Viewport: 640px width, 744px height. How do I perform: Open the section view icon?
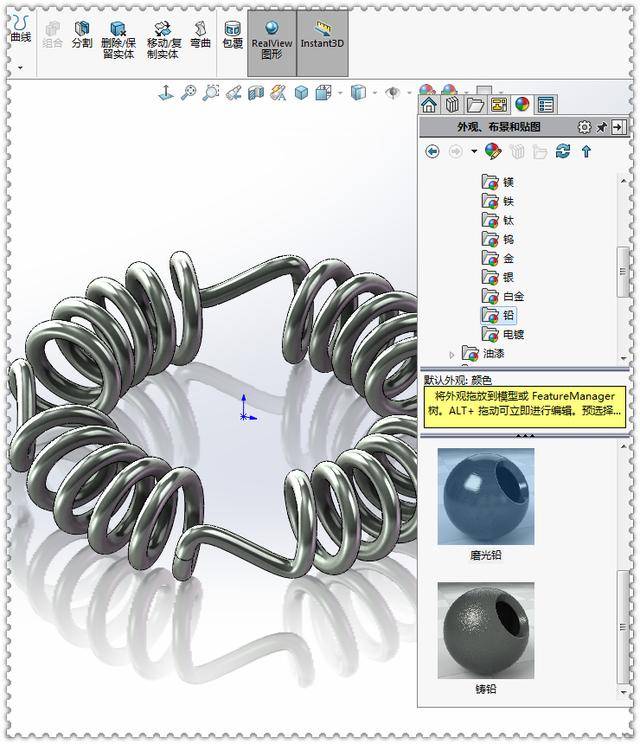pos(256,92)
